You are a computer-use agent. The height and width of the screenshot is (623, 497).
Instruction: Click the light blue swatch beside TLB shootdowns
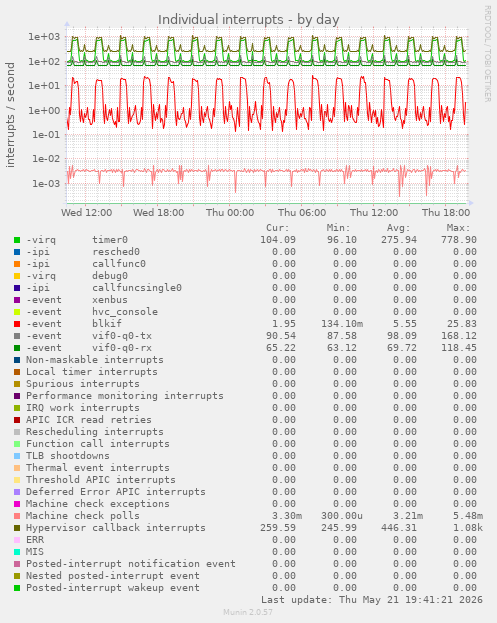[17, 456]
